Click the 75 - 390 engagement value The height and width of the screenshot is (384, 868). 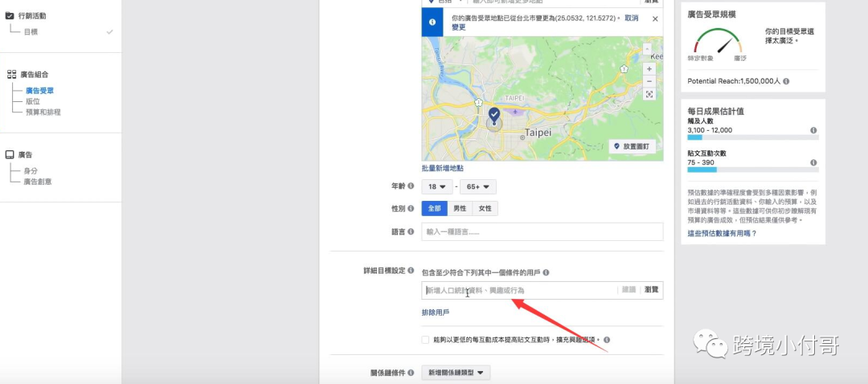[x=700, y=162]
